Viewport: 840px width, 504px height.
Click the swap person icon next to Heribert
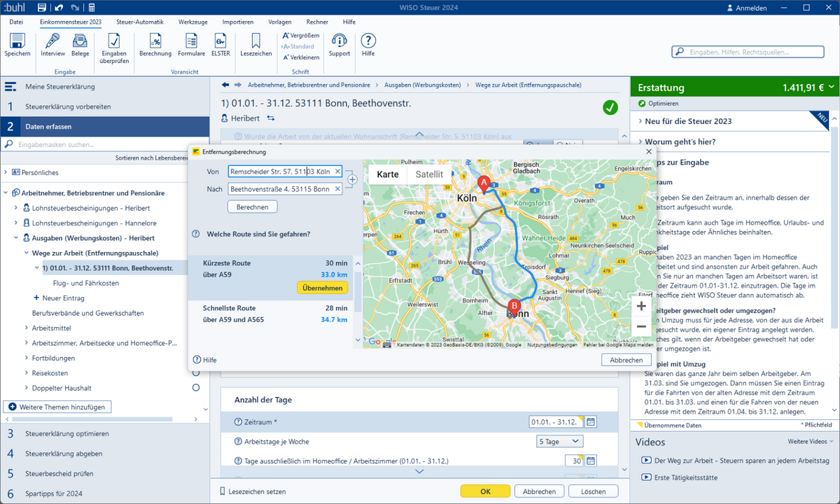[x=271, y=118]
